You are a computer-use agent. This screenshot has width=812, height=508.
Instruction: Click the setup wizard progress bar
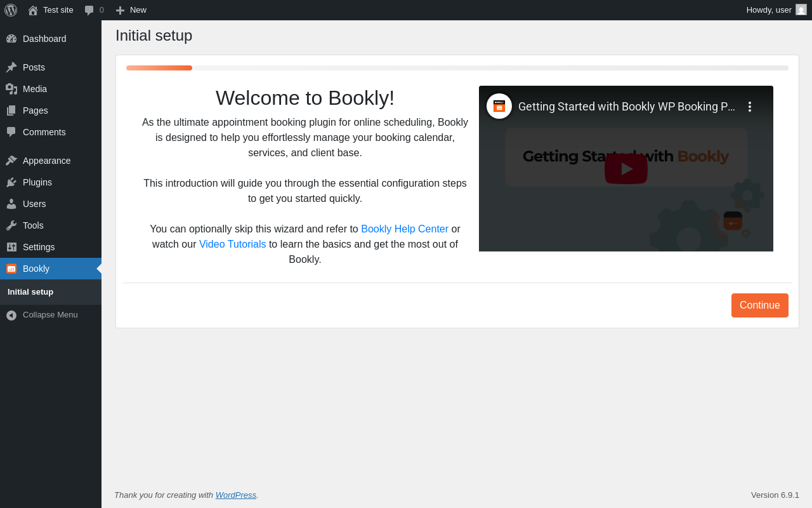click(x=457, y=68)
